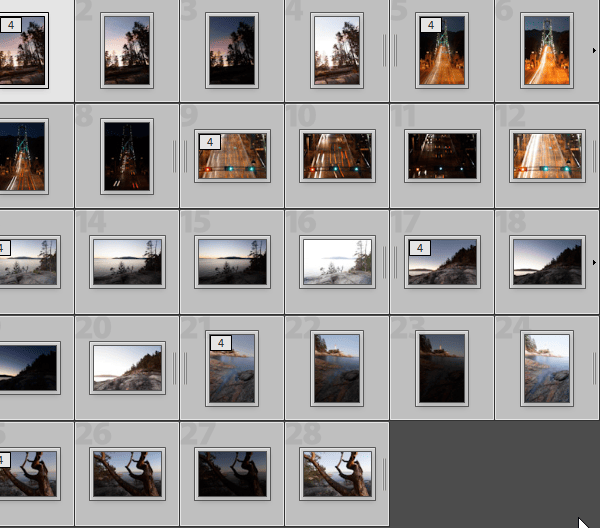Screen dimensions: 600x528
Task: Click the stack handle on cell 28's right edge
Action: point(385,474)
